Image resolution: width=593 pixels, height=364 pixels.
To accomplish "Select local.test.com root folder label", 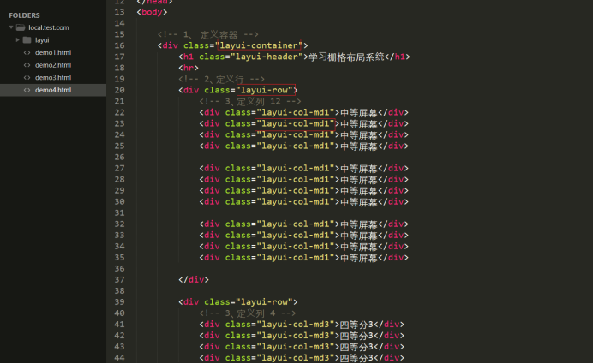I will click(48, 27).
